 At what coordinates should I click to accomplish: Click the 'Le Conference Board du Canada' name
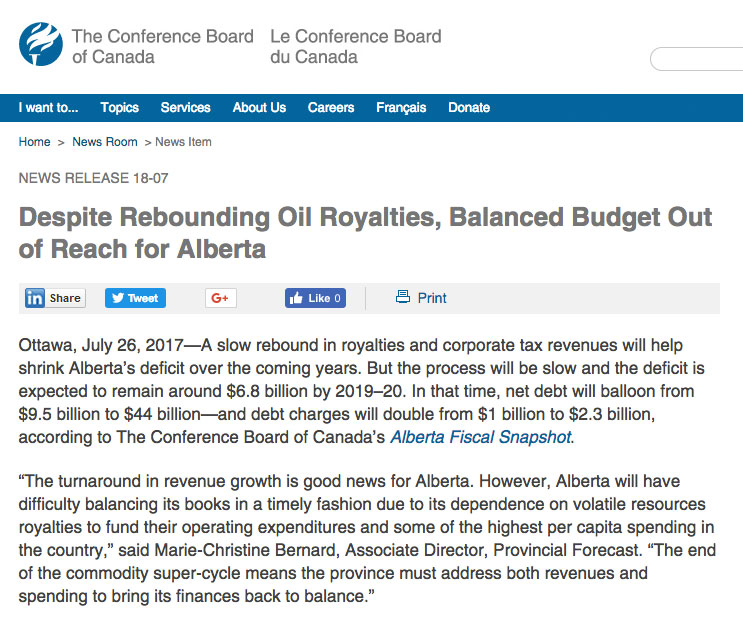pyautogui.click(x=356, y=46)
